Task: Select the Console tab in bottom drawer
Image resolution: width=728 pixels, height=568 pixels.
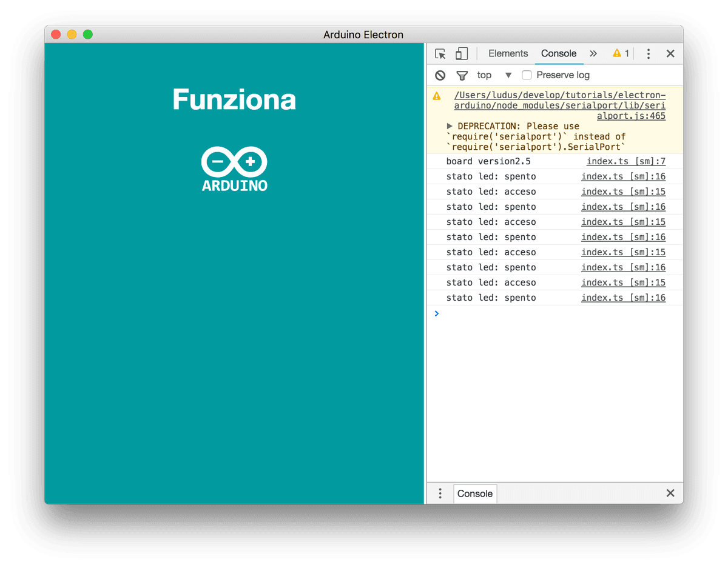Action: click(475, 493)
